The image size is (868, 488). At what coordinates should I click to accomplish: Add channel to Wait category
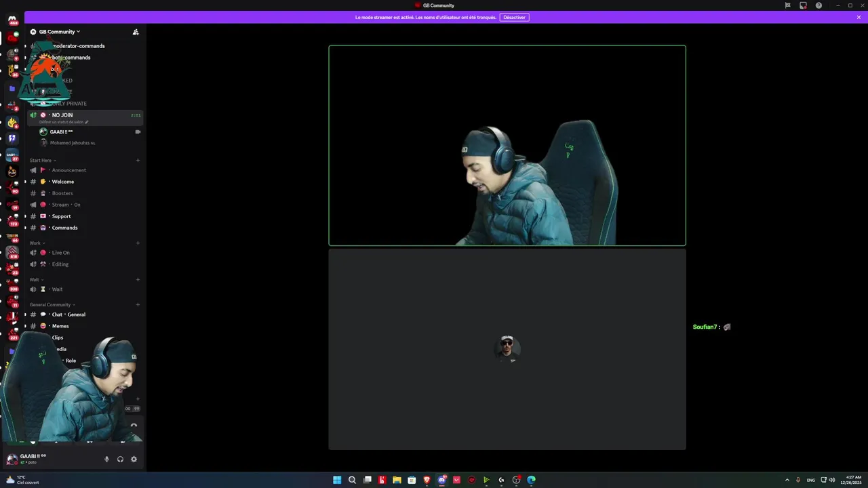138,280
